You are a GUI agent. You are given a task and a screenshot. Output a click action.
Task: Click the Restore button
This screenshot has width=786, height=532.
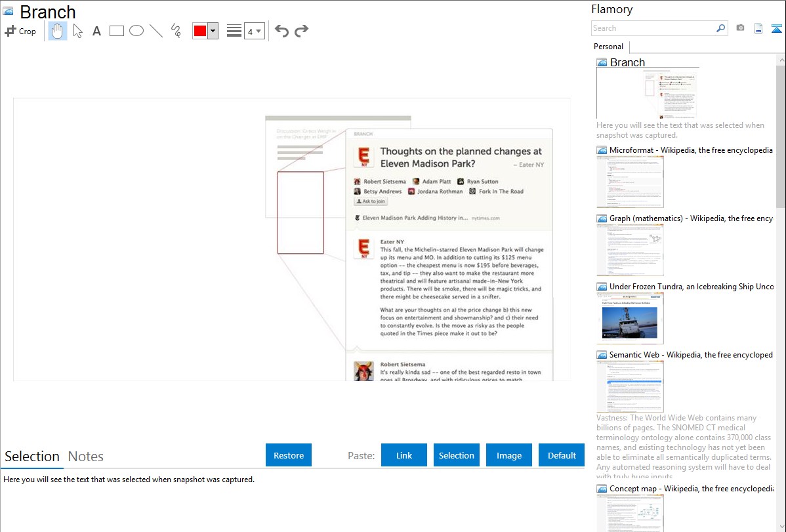[x=289, y=455]
